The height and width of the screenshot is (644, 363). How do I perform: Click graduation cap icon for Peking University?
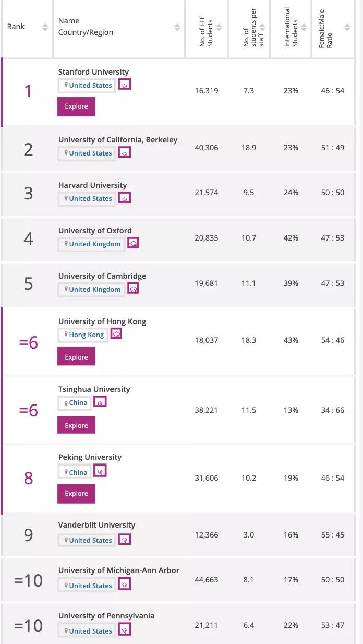100,471
